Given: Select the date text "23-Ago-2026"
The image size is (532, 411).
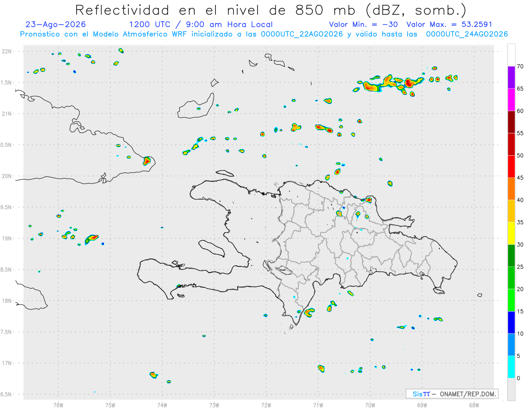Looking at the screenshot, I should pos(56,24).
